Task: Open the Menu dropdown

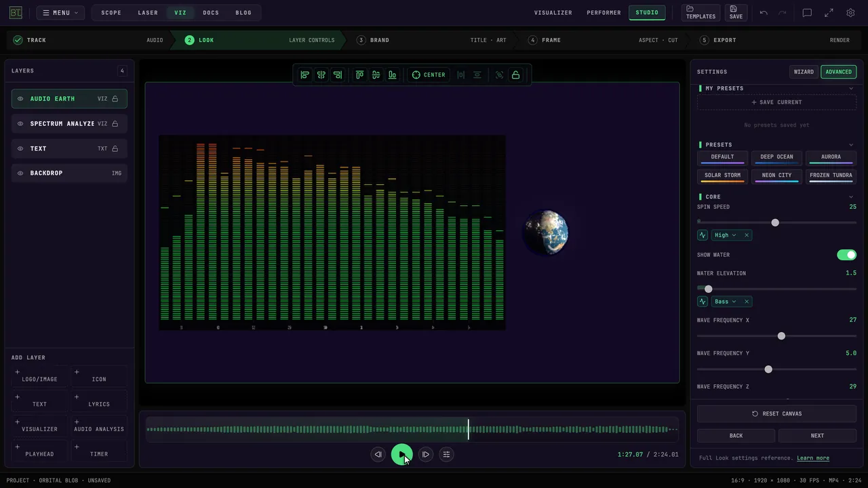Action: pyautogui.click(x=61, y=13)
